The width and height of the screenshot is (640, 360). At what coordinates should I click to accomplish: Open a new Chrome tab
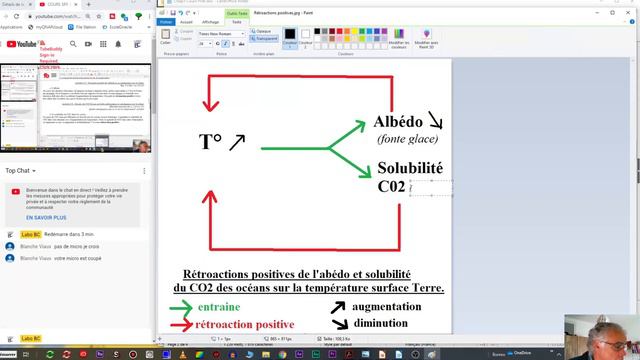89,4
